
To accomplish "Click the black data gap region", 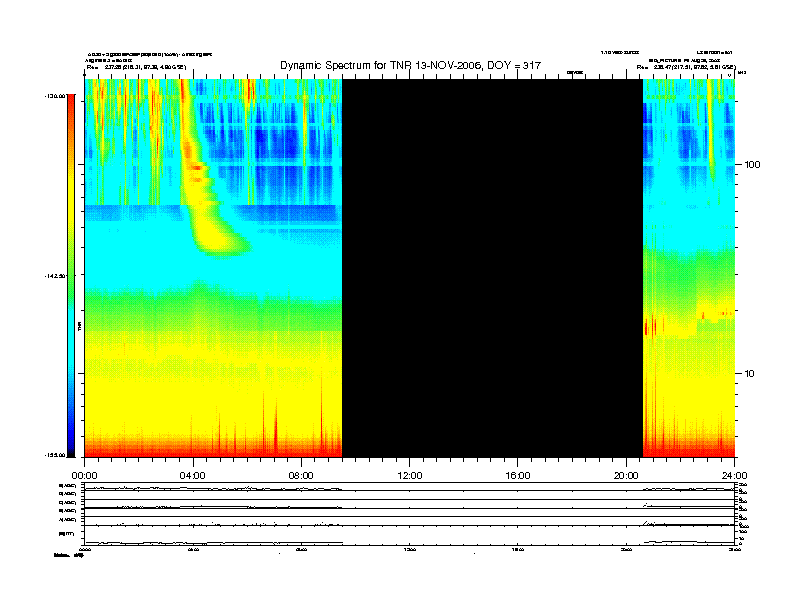I will [x=492, y=268].
